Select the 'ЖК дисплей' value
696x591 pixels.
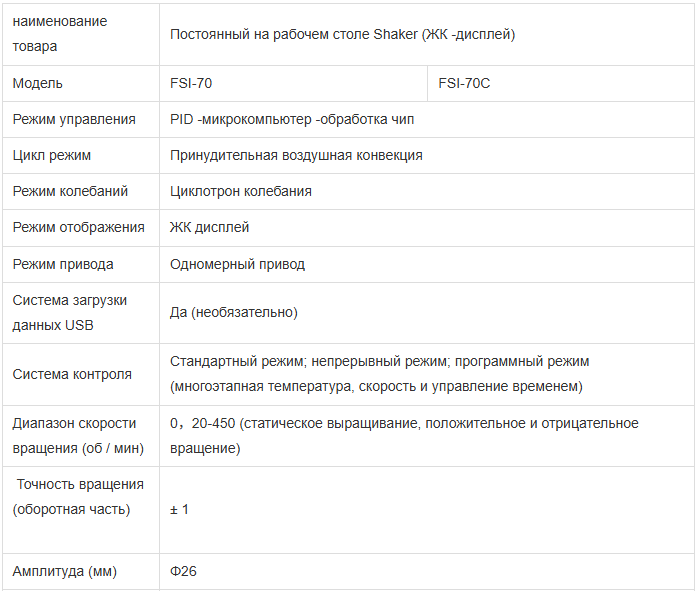click(210, 227)
